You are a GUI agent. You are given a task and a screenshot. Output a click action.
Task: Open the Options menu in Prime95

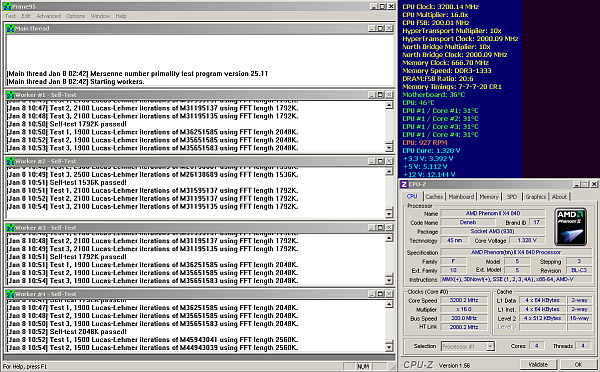pyautogui.click(x=76, y=16)
